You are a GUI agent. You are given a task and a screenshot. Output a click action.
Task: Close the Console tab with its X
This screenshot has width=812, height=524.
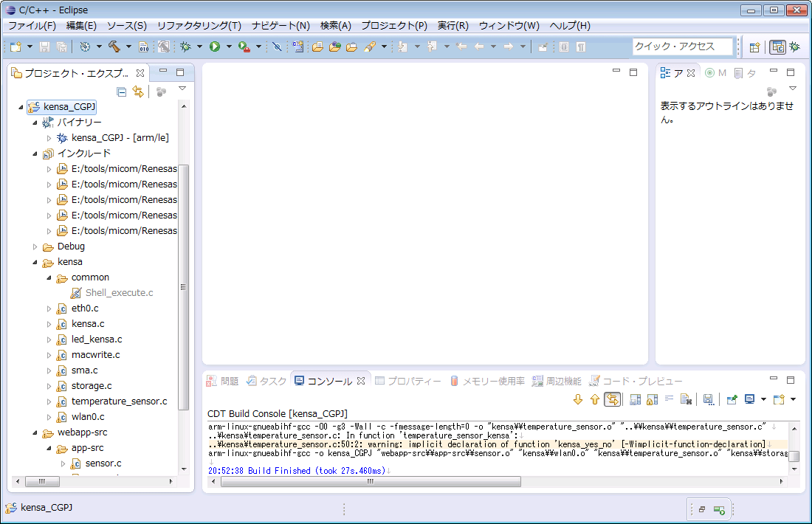(361, 381)
